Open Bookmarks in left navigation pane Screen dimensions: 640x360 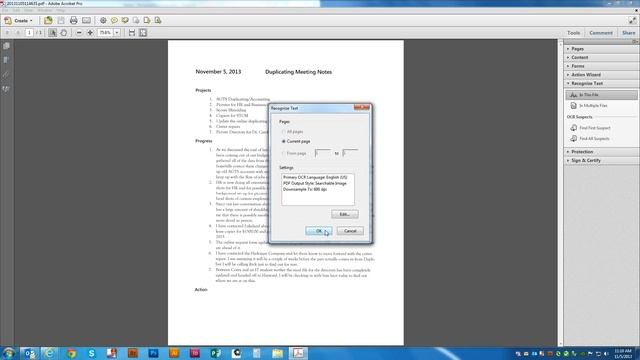pos(6,60)
